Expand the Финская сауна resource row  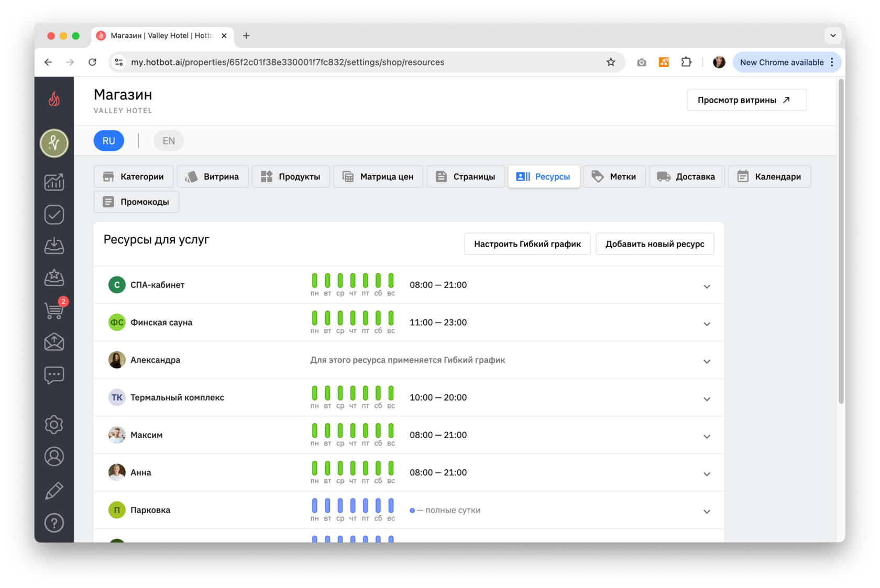(x=707, y=324)
